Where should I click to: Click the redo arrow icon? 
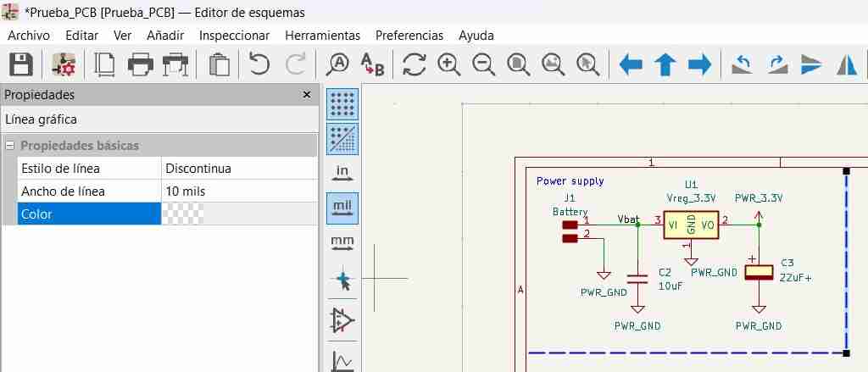(296, 64)
